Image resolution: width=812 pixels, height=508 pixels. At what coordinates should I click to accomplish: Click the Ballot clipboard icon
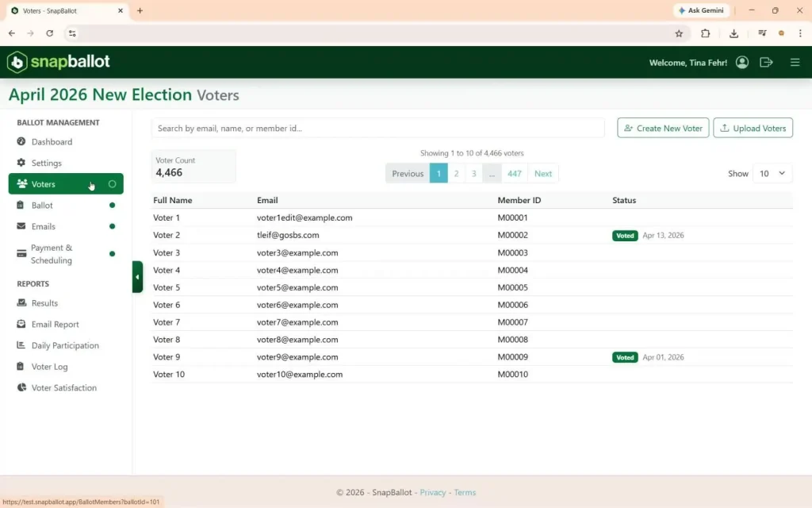click(x=20, y=205)
